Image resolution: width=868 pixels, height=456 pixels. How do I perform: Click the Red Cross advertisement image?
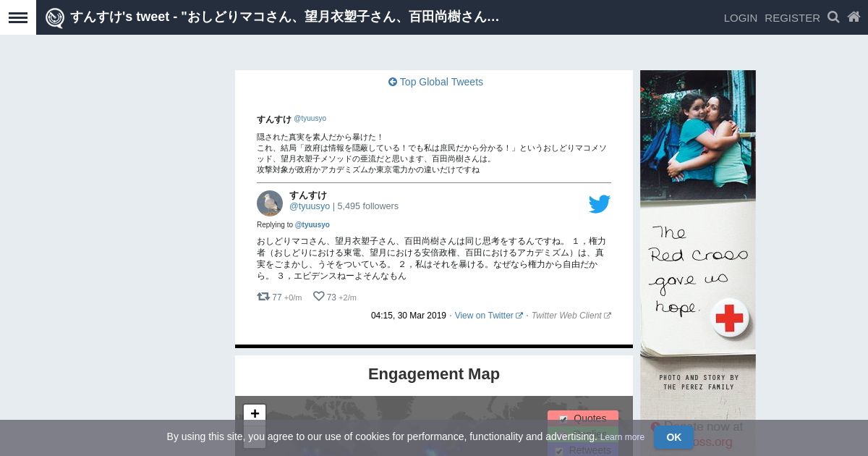point(698,263)
